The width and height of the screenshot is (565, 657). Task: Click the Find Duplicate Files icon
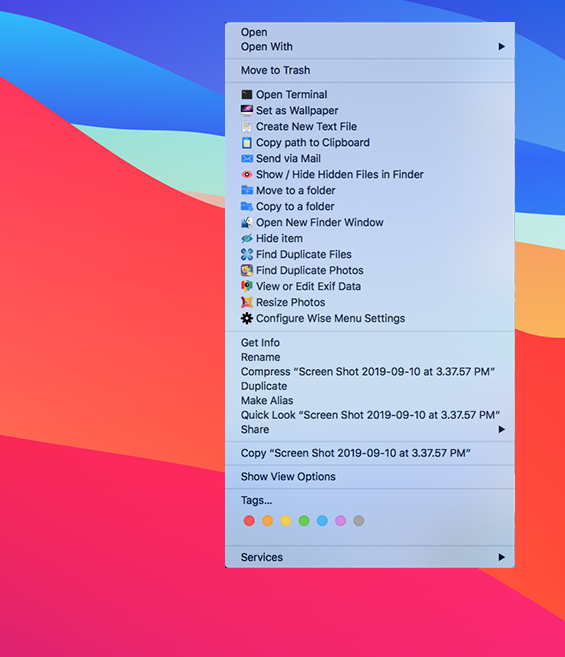pos(247,254)
